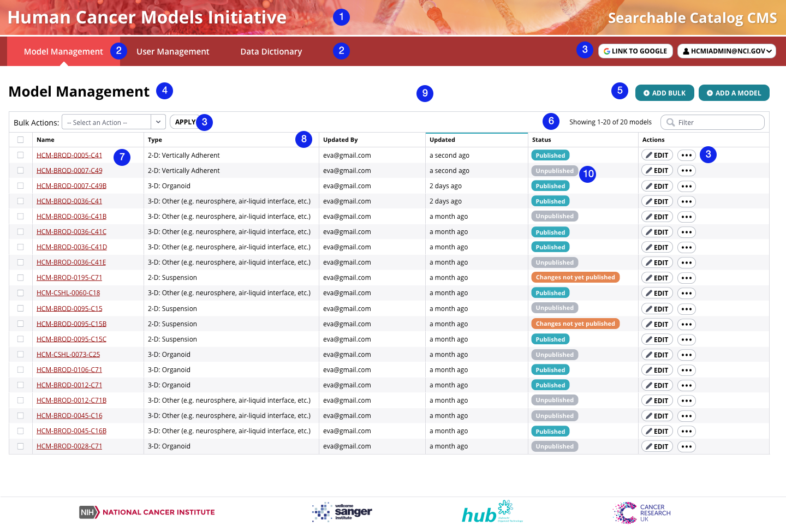Click the Google G icon on Link to Google
The width and height of the screenshot is (786, 532).
(x=606, y=51)
